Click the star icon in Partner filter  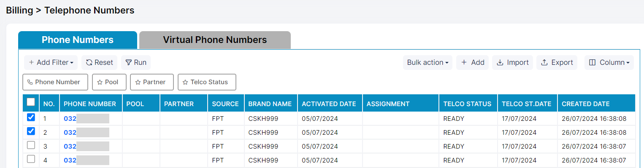[138, 83]
